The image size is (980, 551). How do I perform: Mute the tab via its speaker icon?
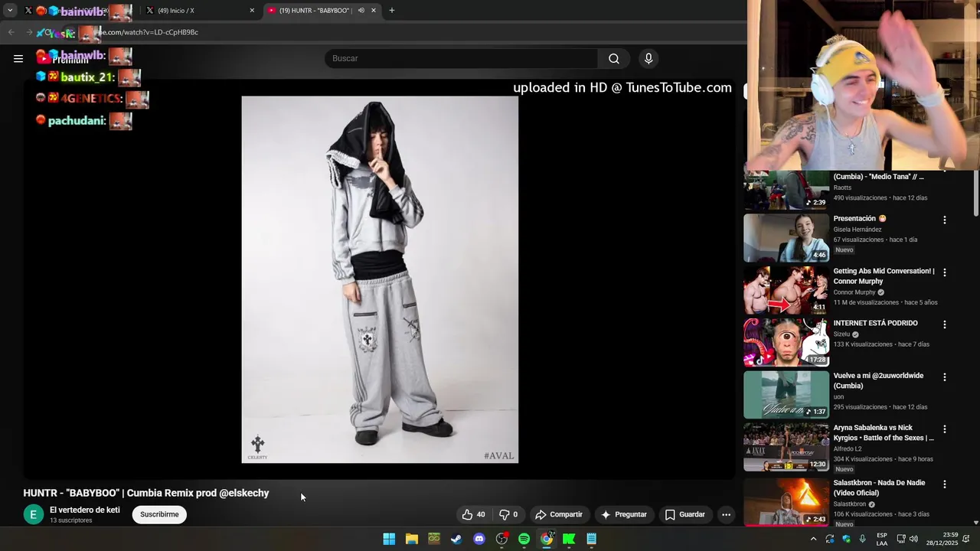(361, 11)
